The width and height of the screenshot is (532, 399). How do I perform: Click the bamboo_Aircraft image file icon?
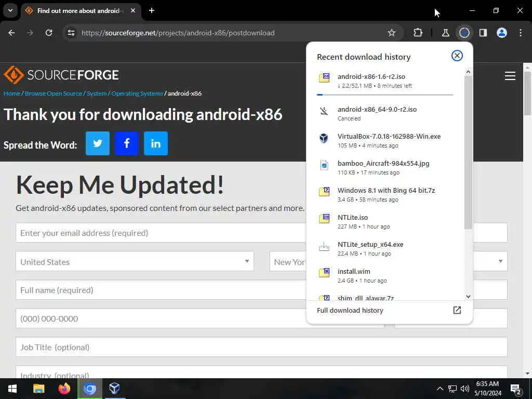coord(324,165)
